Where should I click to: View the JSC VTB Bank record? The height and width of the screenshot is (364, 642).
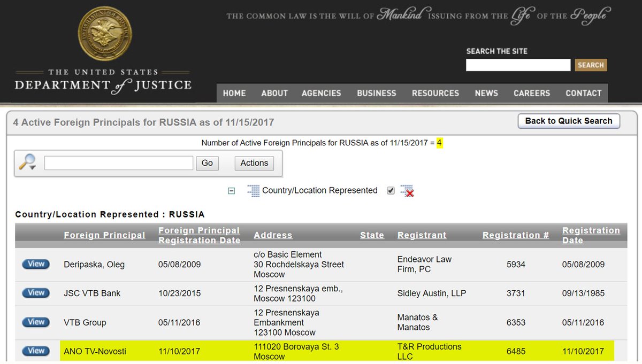click(x=36, y=293)
